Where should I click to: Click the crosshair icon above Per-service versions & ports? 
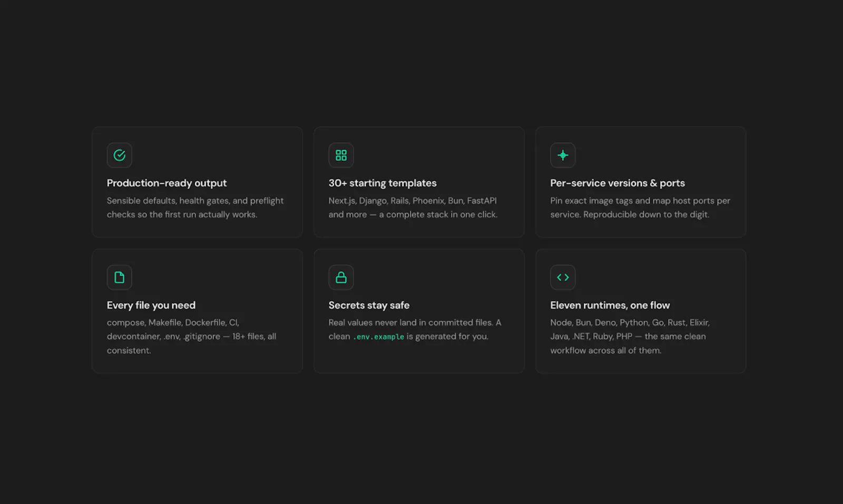563,155
